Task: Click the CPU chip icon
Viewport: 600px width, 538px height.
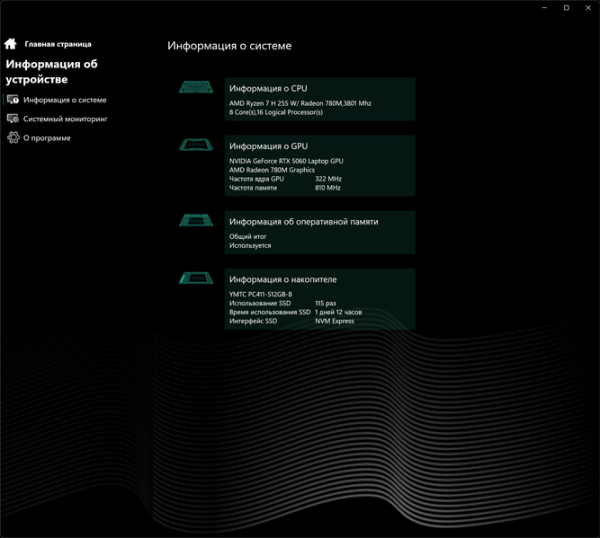Action: point(196,87)
